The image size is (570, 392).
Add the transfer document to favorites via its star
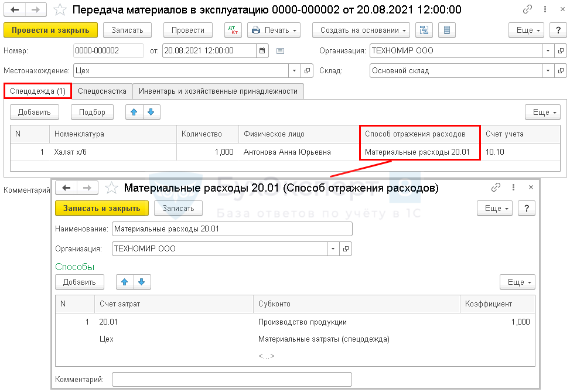click(x=60, y=10)
